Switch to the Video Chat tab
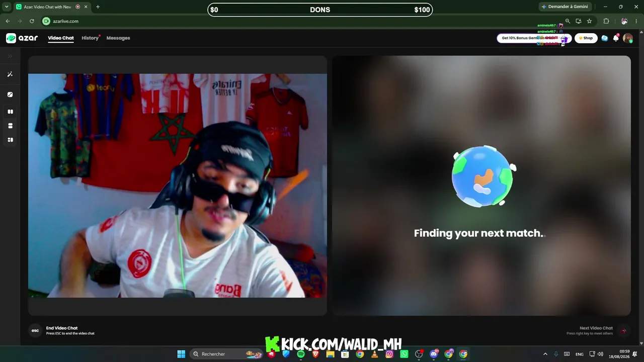644x362 pixels. pos(61,38)
